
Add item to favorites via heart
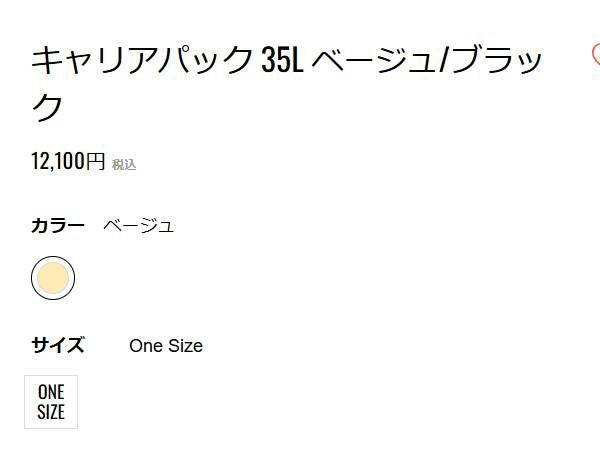(596, 55)
